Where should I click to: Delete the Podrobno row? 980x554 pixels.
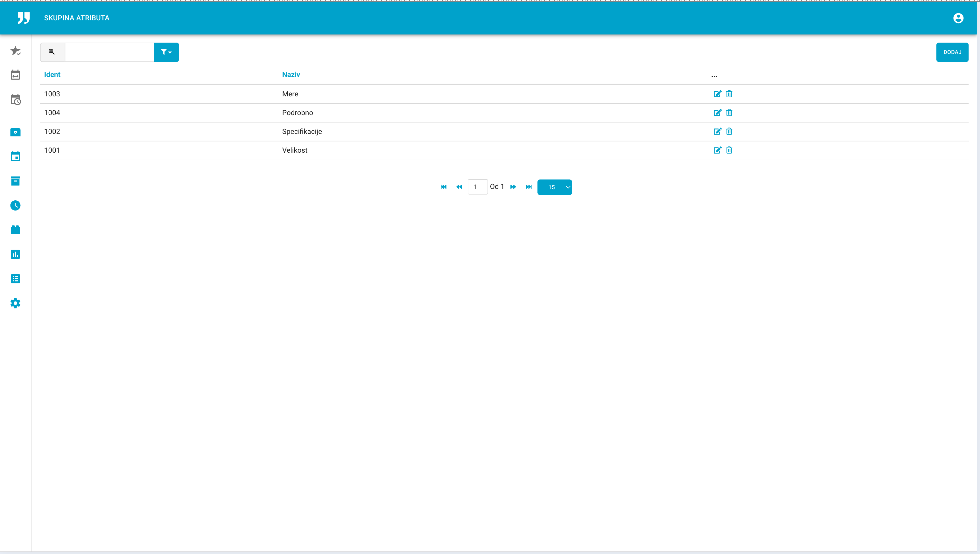729,113
